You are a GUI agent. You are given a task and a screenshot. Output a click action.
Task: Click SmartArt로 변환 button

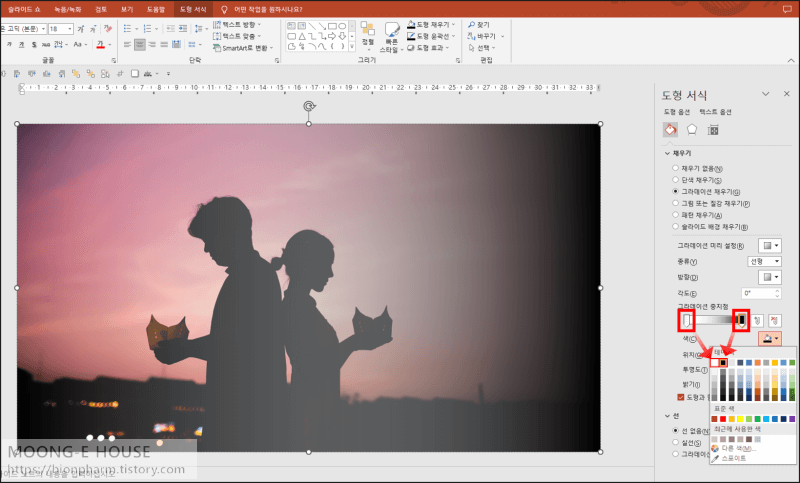tap(243, 48)
